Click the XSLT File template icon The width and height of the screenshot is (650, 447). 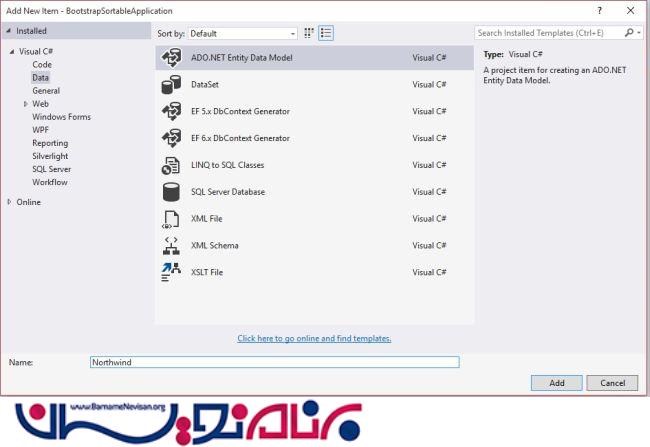[171, 272]
